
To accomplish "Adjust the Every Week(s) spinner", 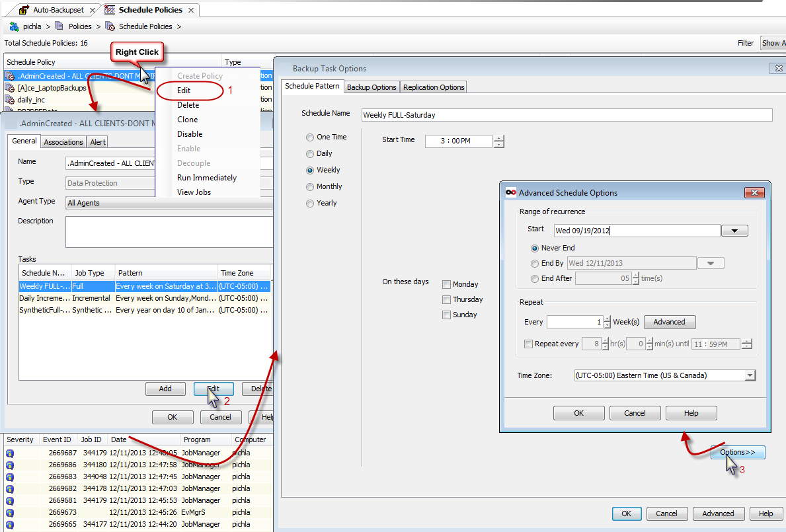I will pyautogui.click(x=607, y=322).
